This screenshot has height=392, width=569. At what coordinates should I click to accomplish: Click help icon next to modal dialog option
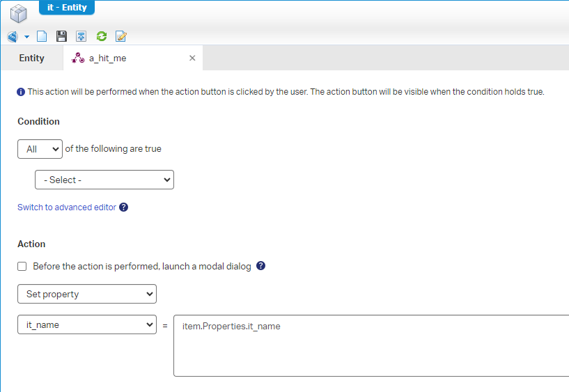click(261, 266)
